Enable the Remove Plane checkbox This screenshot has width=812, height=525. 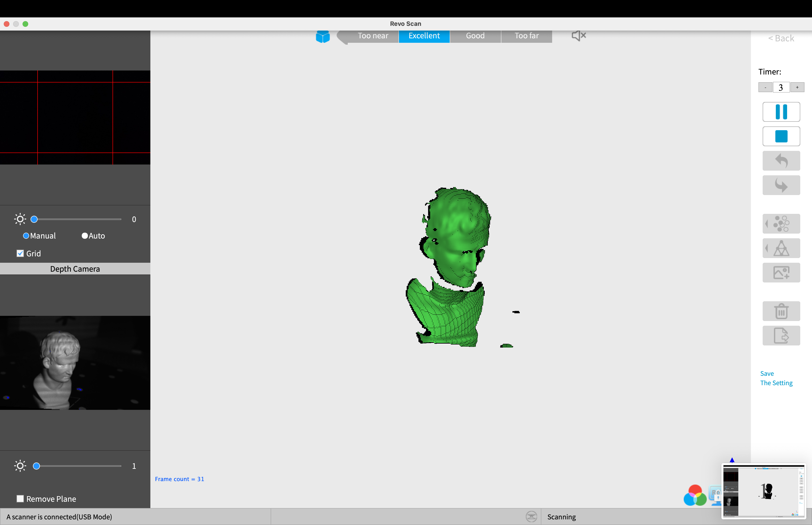20,499
